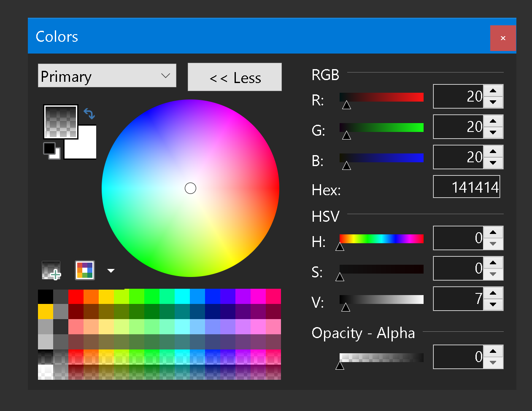This screenshot has width=532, height=411.
Task: Pick dark navy swatch in second row
Action: [x=213, y=312]
